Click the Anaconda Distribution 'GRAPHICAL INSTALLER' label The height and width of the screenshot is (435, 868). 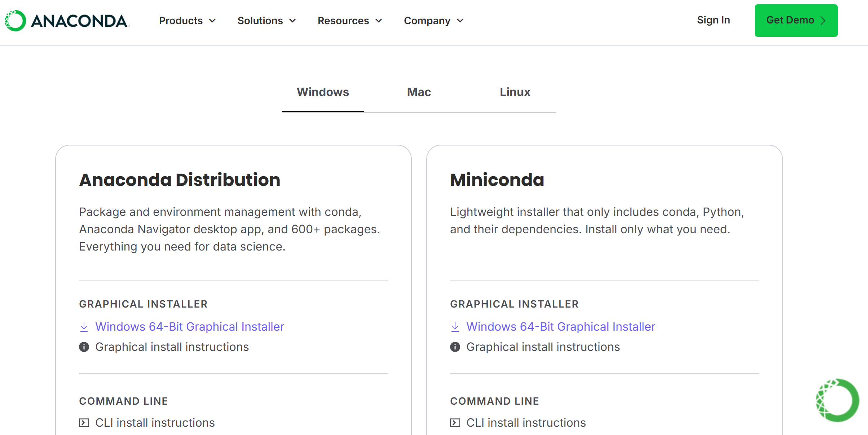(x=143, y=304)
